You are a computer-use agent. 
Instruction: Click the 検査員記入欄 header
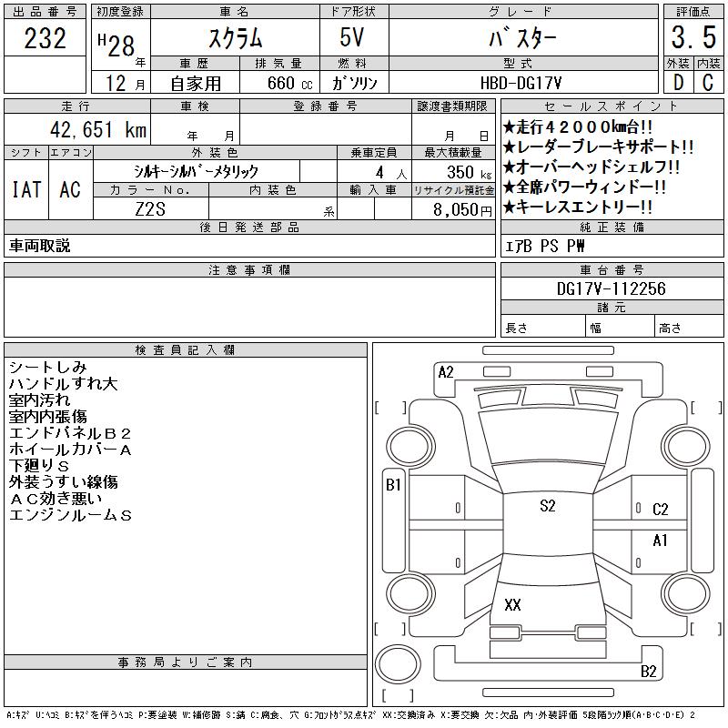pyautogui.click(x=186, y=349)
